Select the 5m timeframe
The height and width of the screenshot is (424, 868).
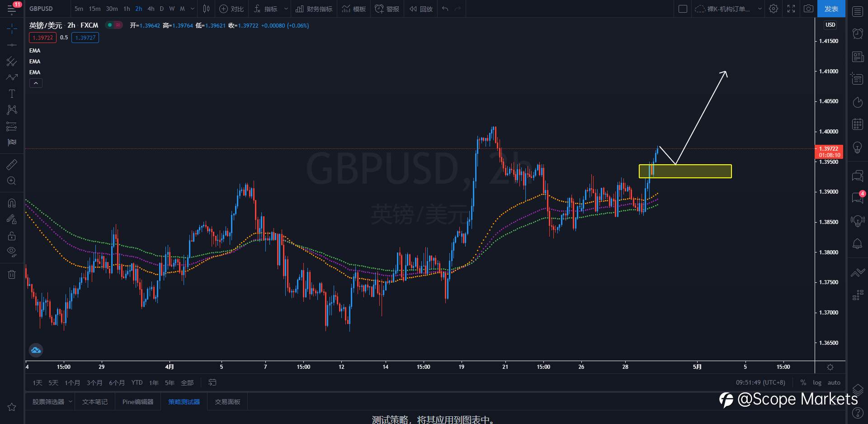79,9
